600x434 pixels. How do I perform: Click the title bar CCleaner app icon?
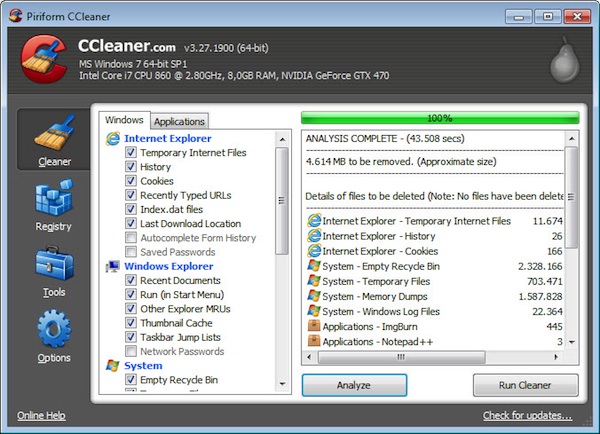tap(16, 16)
